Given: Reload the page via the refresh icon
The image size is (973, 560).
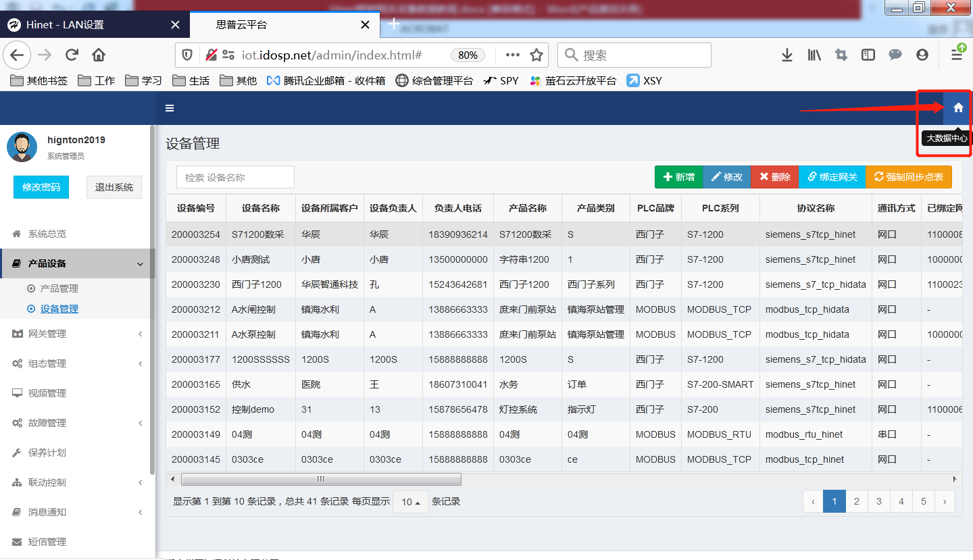Looking at the screenshot, I should point(72,55).
